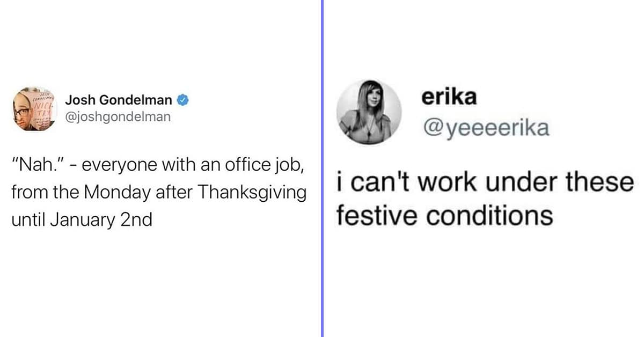Click the erika display name
Screen dimensions: 644x337
coord(449,98)
